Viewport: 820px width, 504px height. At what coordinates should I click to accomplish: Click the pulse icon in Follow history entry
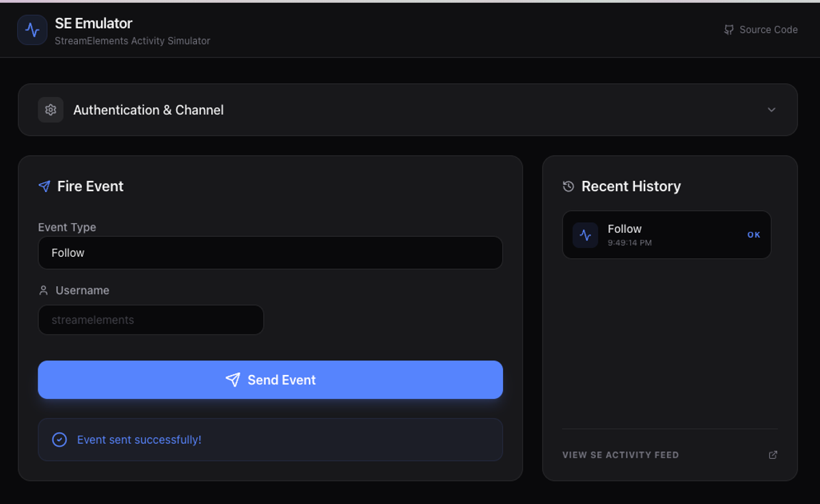pos(586,235)
